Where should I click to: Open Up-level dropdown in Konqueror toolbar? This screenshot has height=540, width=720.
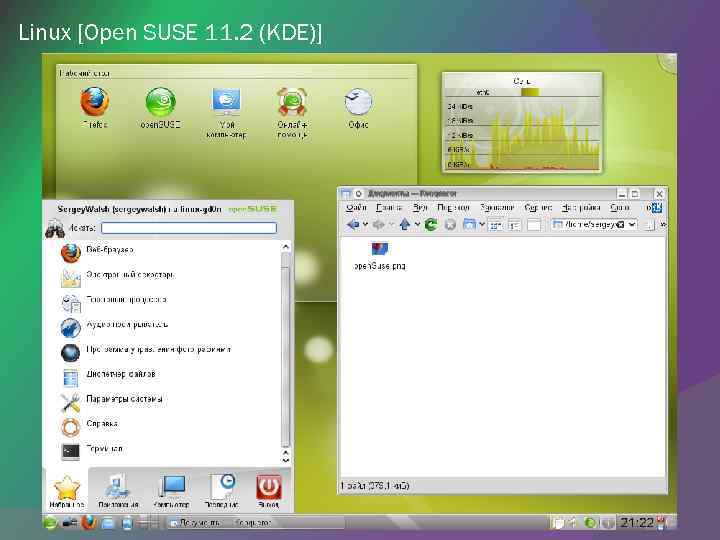coord(417,225)
